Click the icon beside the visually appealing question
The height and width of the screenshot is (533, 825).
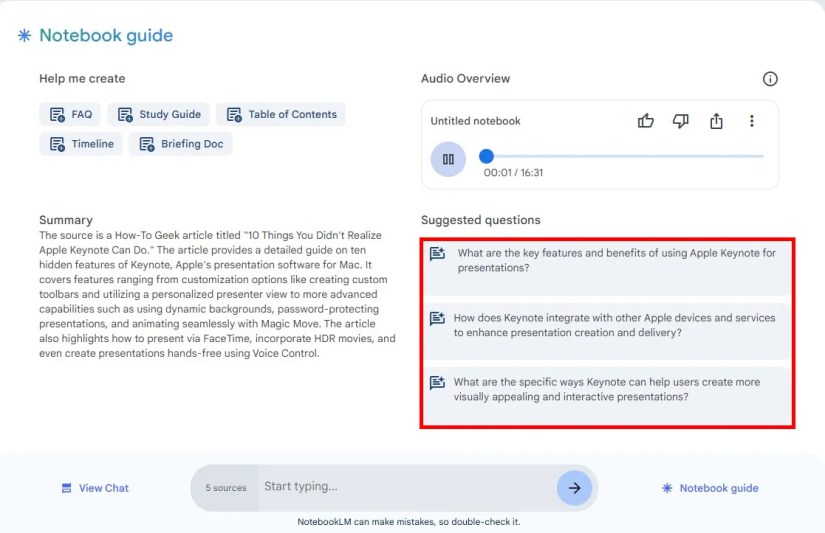pos(437,383)
